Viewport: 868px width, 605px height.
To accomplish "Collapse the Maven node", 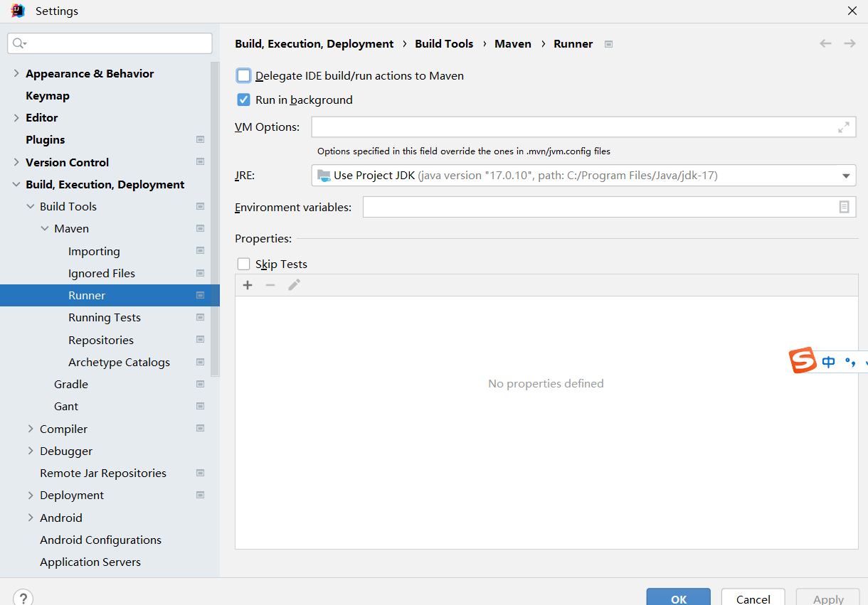I will coord(45,228).
